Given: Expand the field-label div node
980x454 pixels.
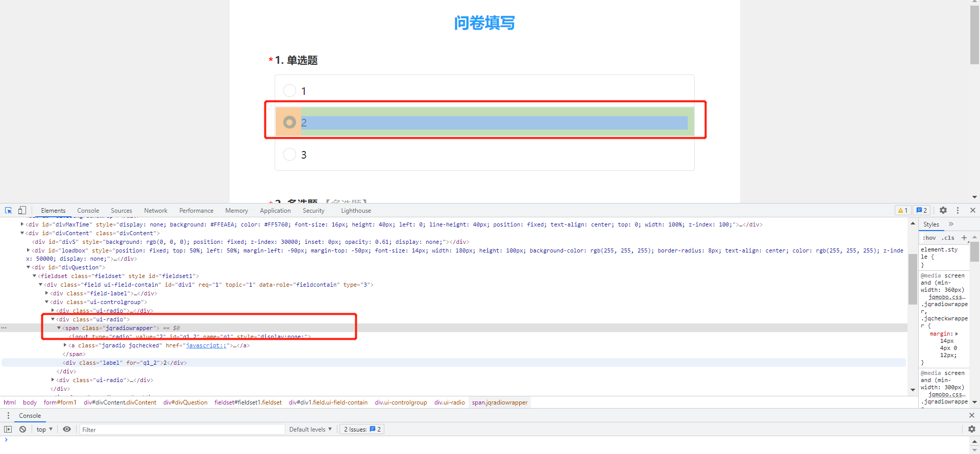Looking at the screenshot, I should coord(46,293).
